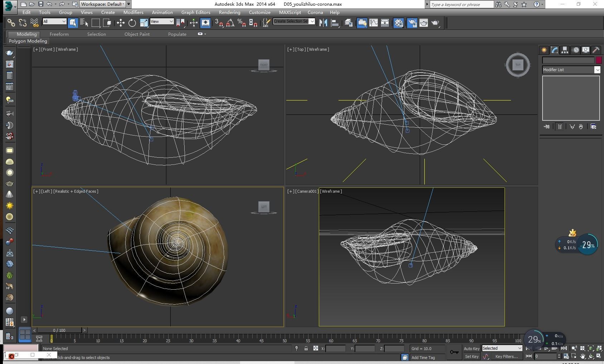Open Left viewport shading menu
The width and height of the screenshot is (604, 364).
[x=76, y=191]
